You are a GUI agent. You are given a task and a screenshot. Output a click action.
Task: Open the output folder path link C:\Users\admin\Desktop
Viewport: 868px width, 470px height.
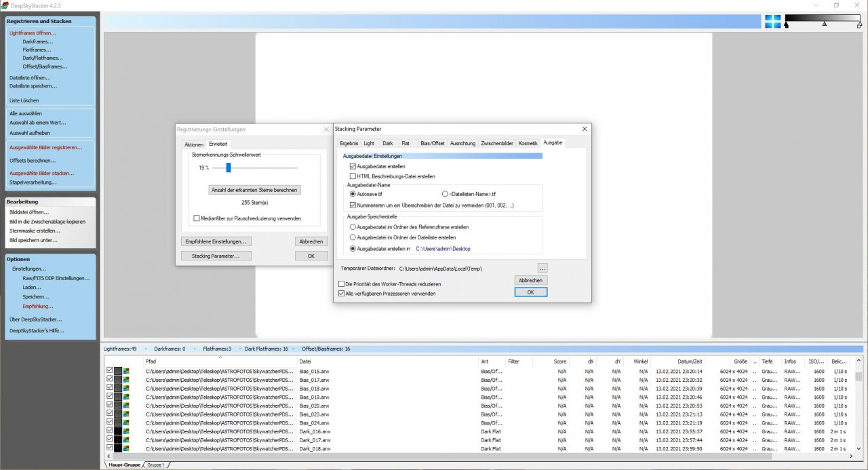(x=443, y=249)
